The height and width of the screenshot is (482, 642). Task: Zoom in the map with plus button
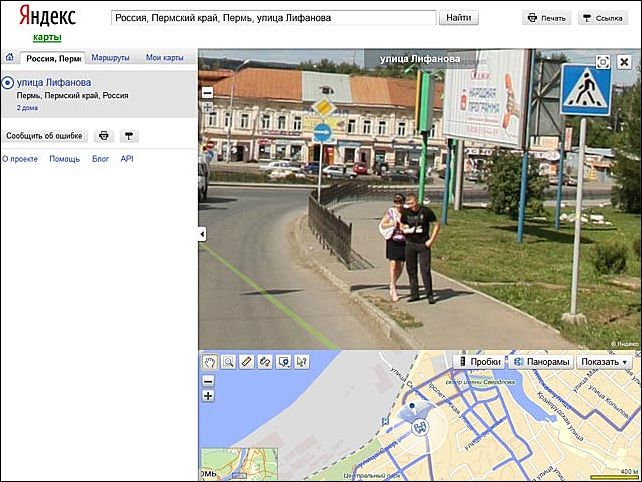click(208, 396)
